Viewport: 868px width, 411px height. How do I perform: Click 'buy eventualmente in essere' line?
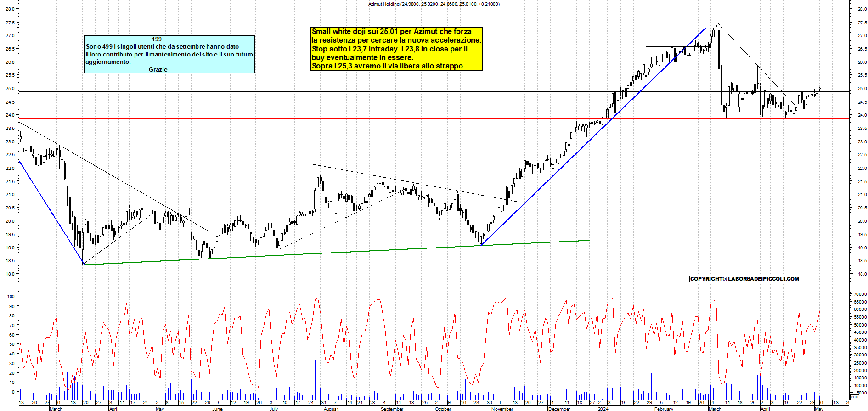tap(362, 57)
